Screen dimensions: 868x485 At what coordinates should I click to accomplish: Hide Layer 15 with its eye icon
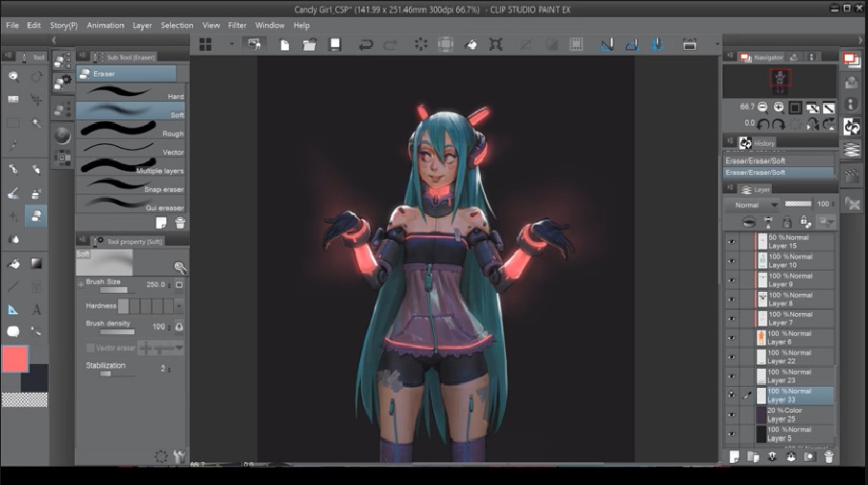732,242
